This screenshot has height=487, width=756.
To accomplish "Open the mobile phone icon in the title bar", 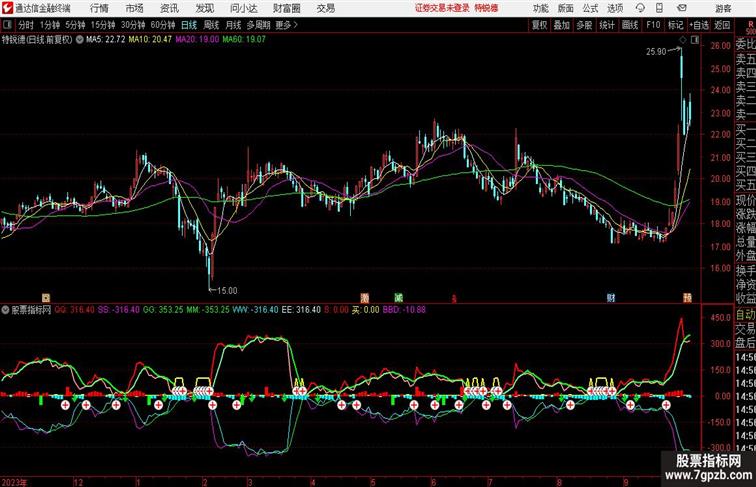I will (x=659, y=8).
